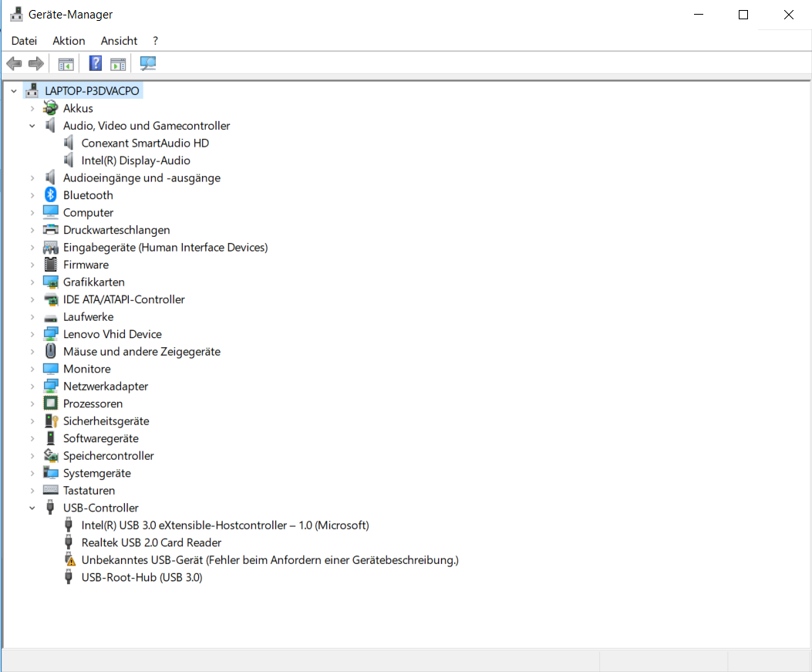812x672 pixels.
Task: Click show/hide console tree toolbar icon
Action: coord(66,63)
